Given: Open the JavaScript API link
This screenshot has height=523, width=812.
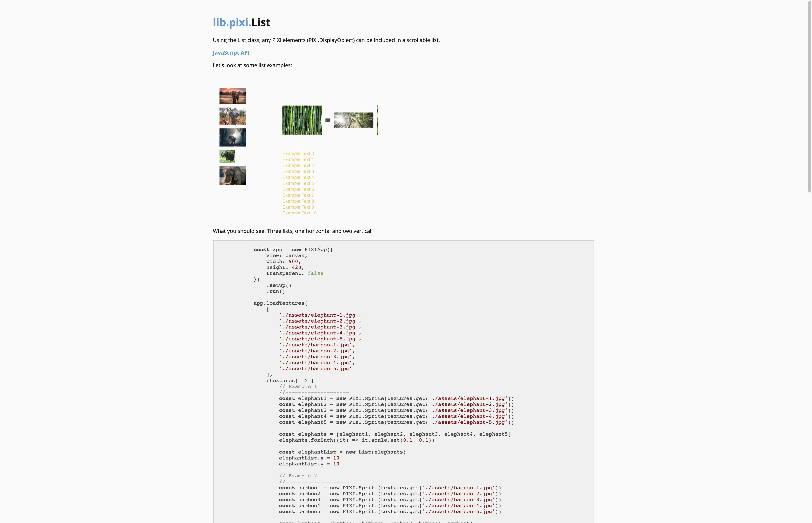Looking at the screenshot, I should (x=231, y=53).
